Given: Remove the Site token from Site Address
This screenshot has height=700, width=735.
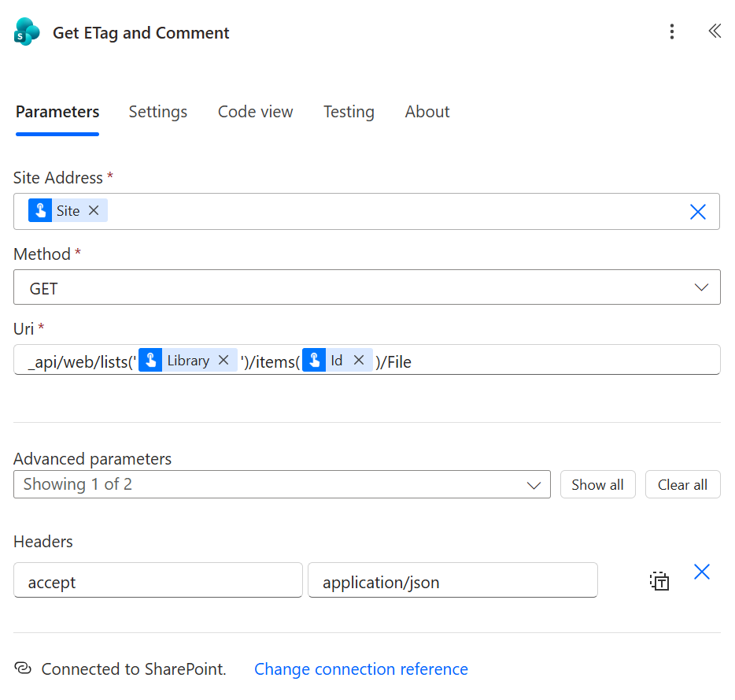Looking at the screenshot, I should (93, 210).
